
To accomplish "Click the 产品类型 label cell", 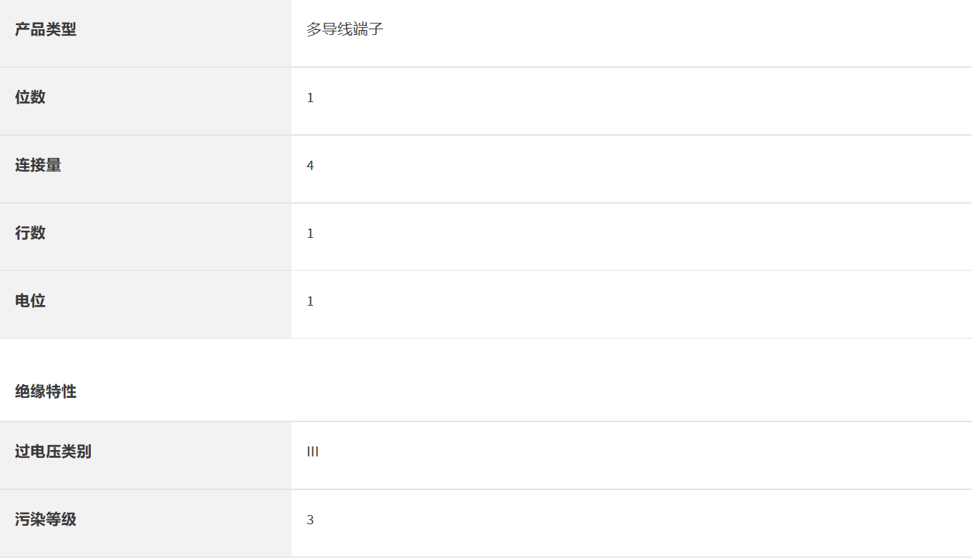I will [46, 30].
